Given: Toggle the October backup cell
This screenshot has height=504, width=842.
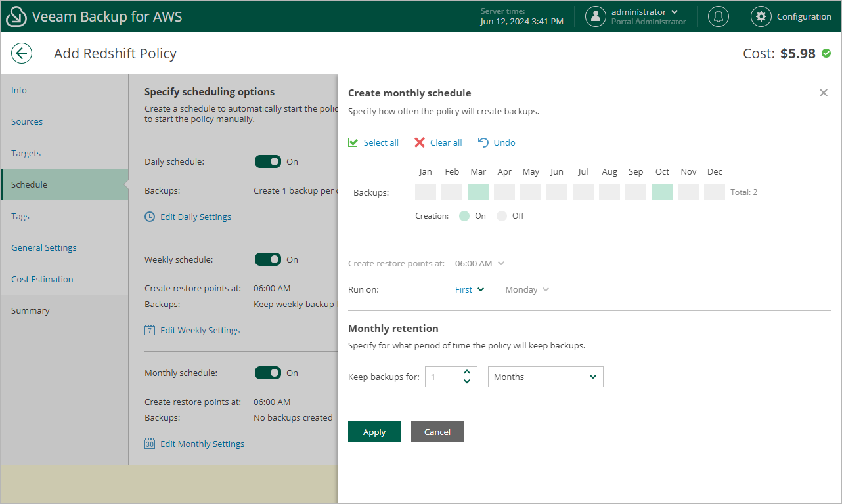Looking at the screenshot, I should point(662,192).
